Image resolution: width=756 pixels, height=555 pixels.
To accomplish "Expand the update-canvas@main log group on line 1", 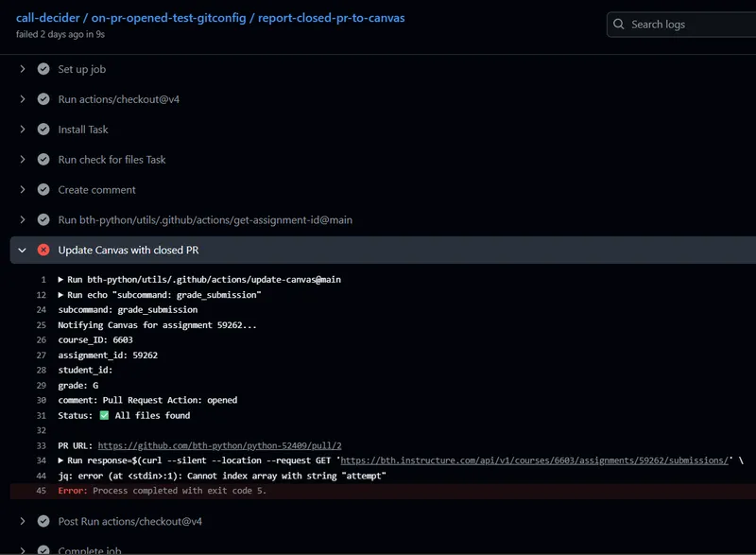I will pos(61,280).
